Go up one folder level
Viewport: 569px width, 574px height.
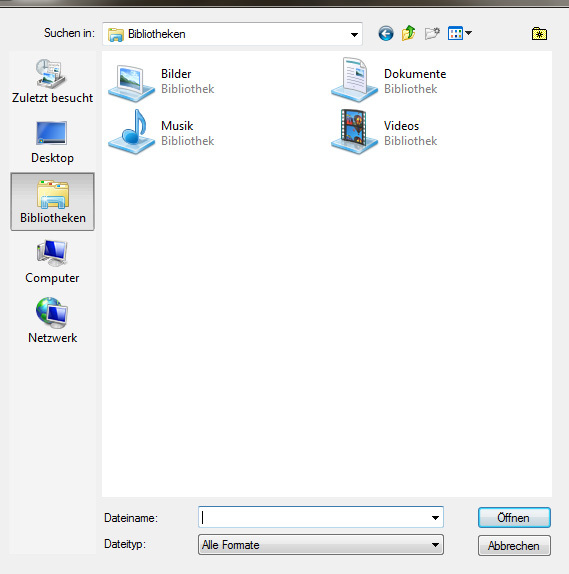coord(409,33)
